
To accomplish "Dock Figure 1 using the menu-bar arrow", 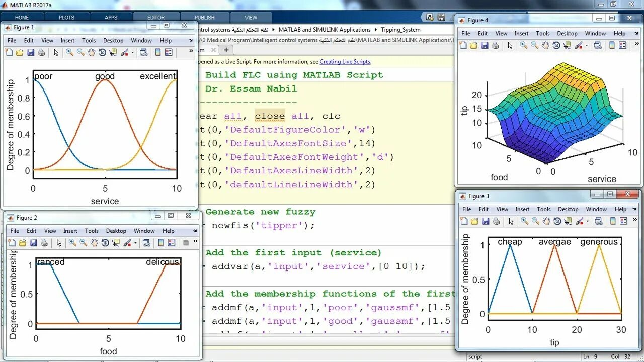I will 191,40.
